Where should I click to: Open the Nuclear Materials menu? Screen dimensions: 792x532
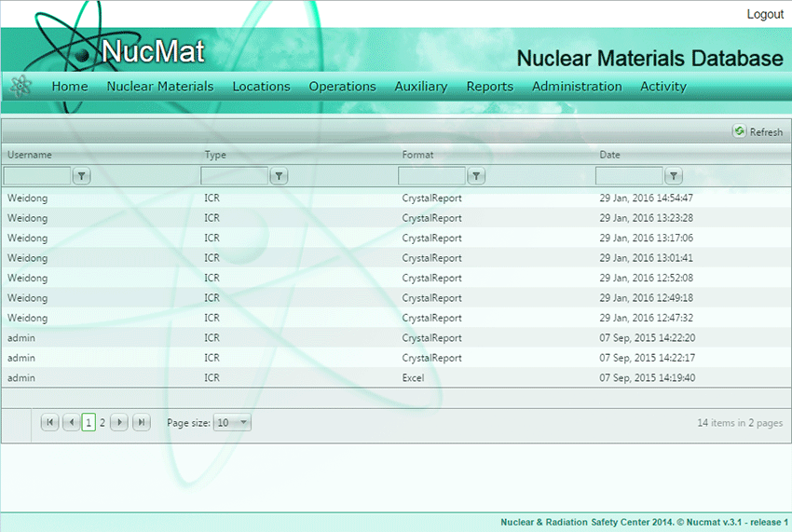coord(160,87)
